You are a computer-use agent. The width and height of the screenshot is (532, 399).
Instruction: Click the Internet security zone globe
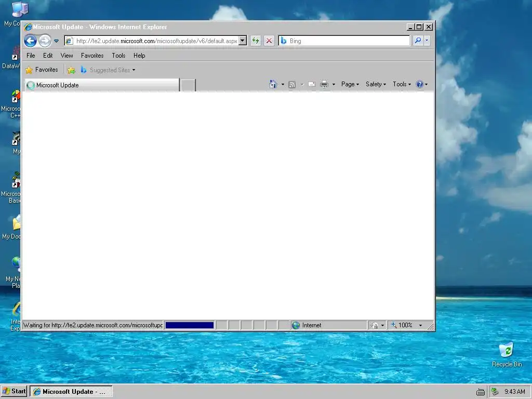tap(296, 325)
